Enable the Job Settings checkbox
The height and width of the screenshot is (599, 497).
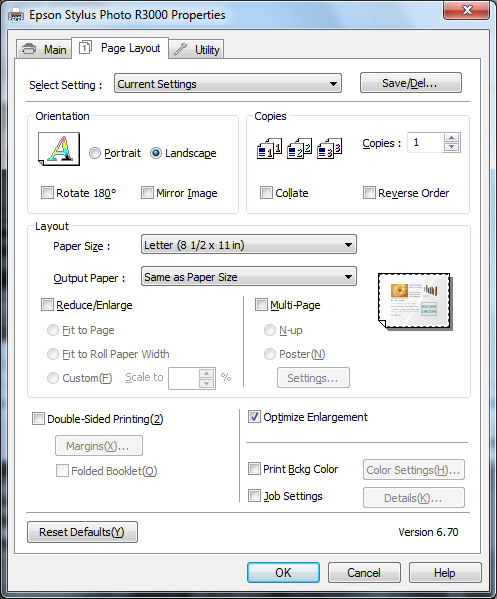pyautogui.click(x=254, y=496)
